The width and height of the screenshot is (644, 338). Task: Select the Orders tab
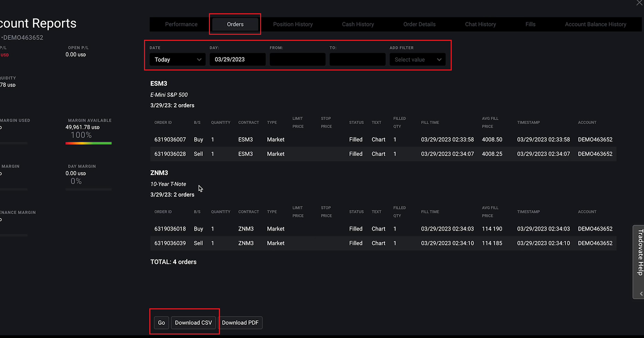tap(235, 24)
